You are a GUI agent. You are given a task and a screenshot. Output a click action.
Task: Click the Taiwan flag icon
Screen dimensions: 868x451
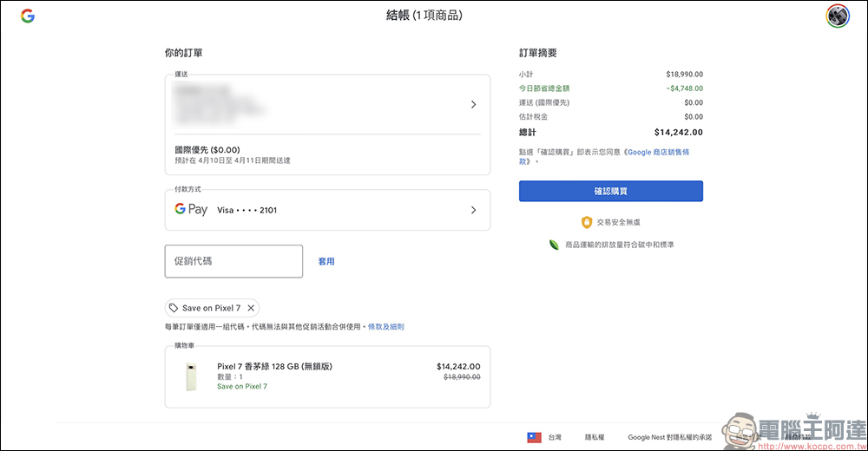pos(534,438)
